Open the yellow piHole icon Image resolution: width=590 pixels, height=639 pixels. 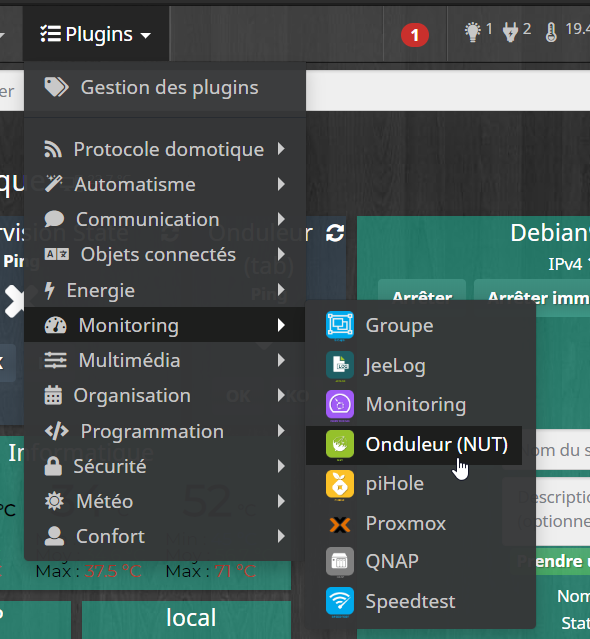coord(339,484)
